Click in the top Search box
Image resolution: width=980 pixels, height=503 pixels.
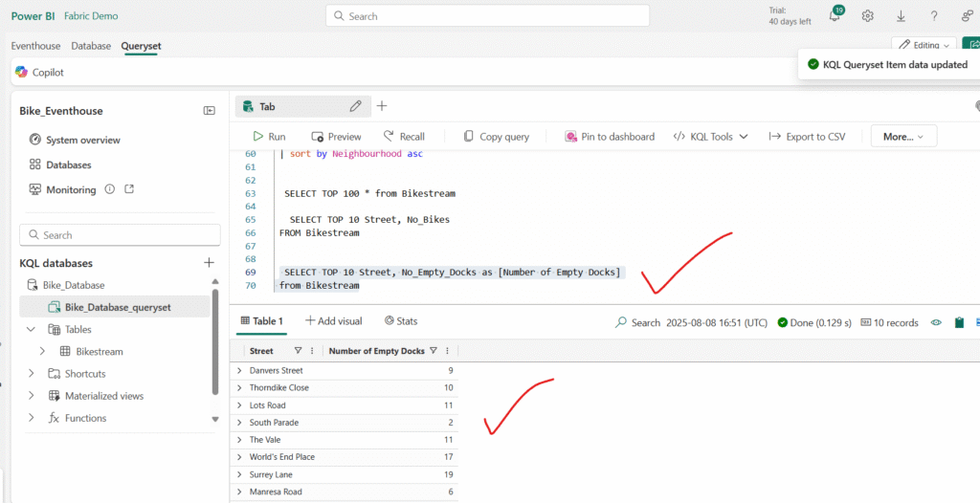coord(487,16)
